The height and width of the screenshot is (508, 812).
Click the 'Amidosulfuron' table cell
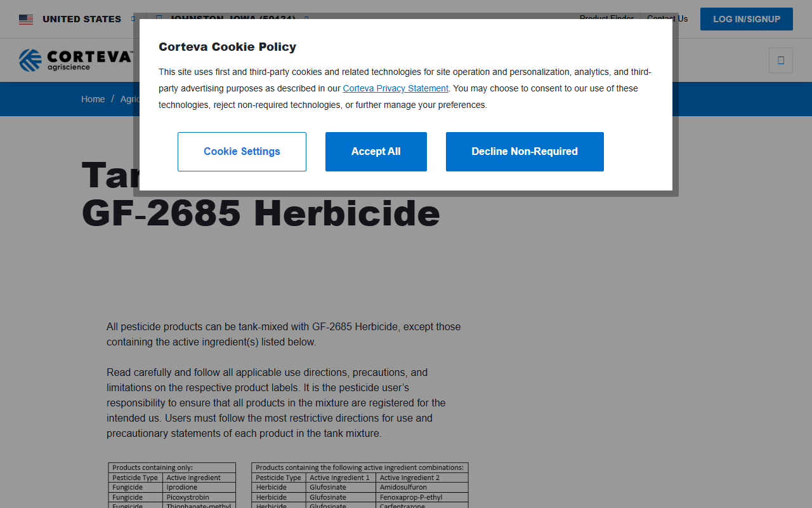pos(422,487)
